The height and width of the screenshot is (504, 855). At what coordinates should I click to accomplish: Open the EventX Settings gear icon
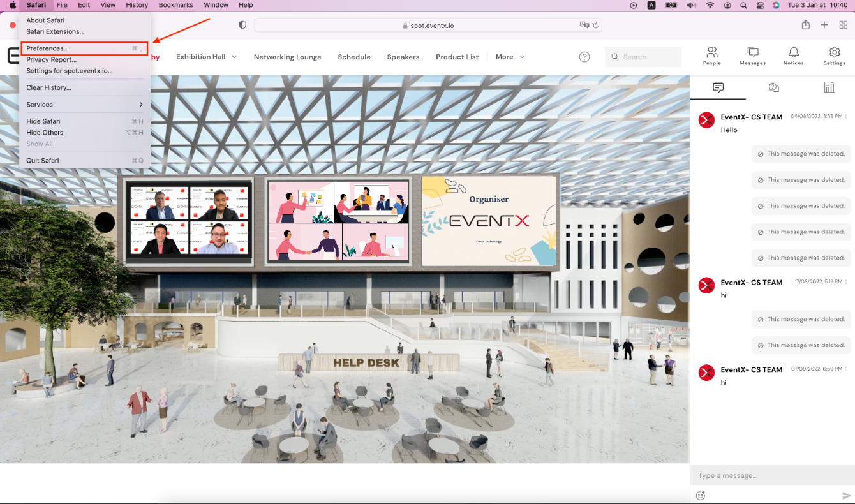(x=834, y=56)
